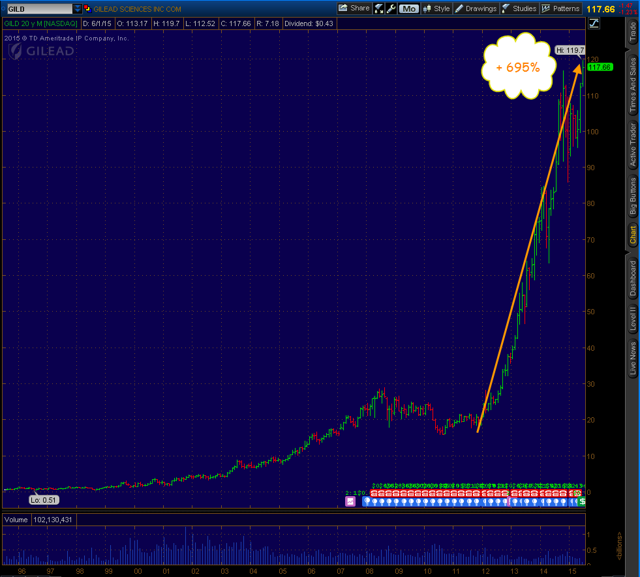
Task: Click the Lo: 0.51 price bubble
Action: [x=44, y=500]
